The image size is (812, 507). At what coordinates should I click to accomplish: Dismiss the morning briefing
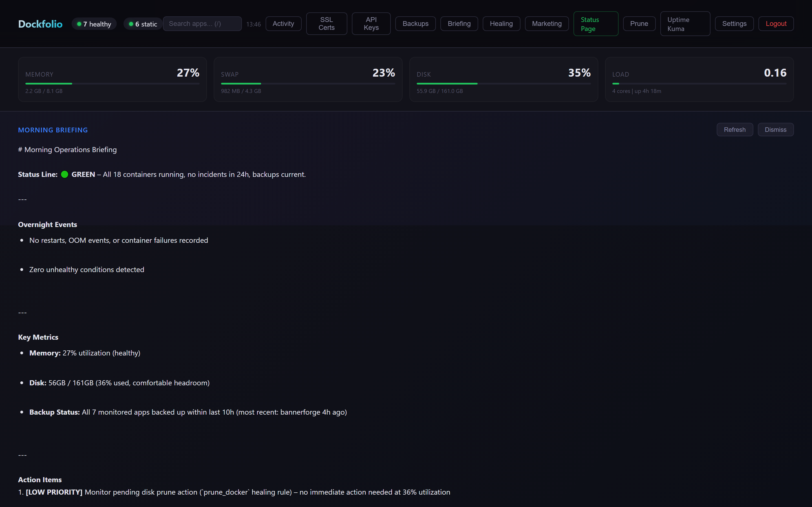pos(775,130)
